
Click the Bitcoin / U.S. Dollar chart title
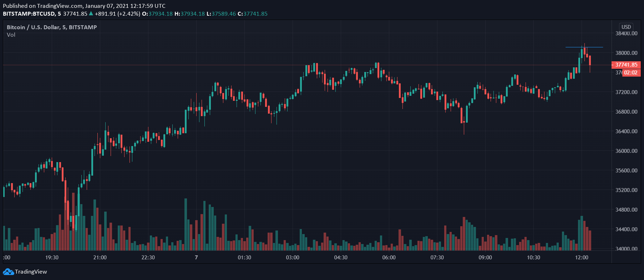click(52, 27)
